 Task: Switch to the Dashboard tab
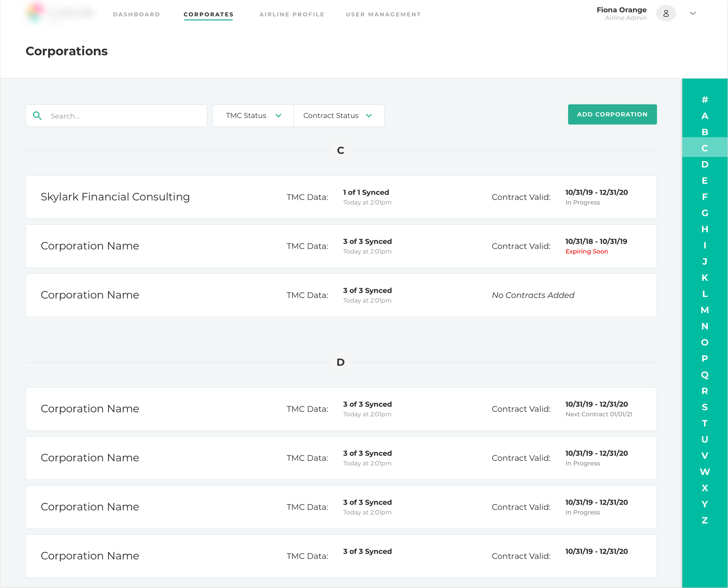pos(136,14)
